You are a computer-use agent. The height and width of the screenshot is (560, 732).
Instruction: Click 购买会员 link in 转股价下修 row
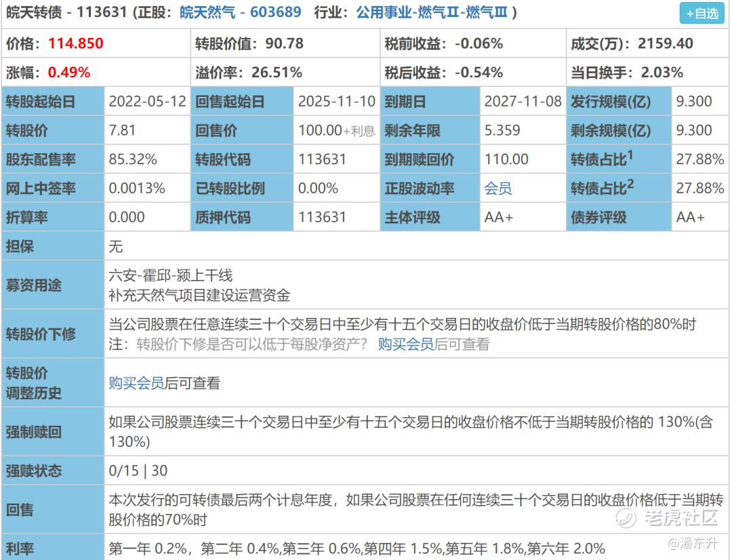pos(406,344)
